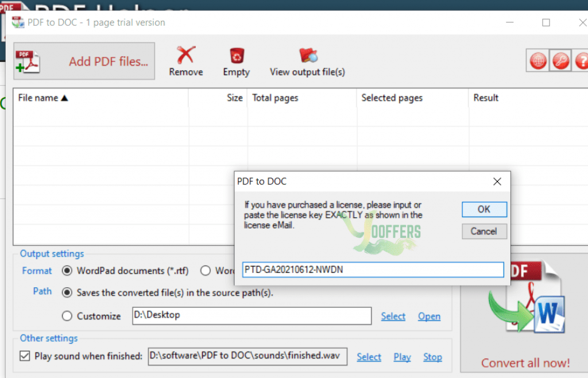Screen dimensions: 588x378
Task: Maximize the PDF to DOC window
Action: (x=546, y=22)
